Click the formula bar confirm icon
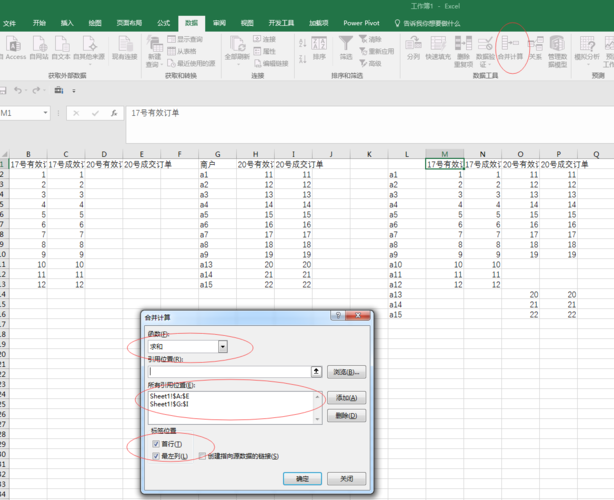 tap(95, 113)
